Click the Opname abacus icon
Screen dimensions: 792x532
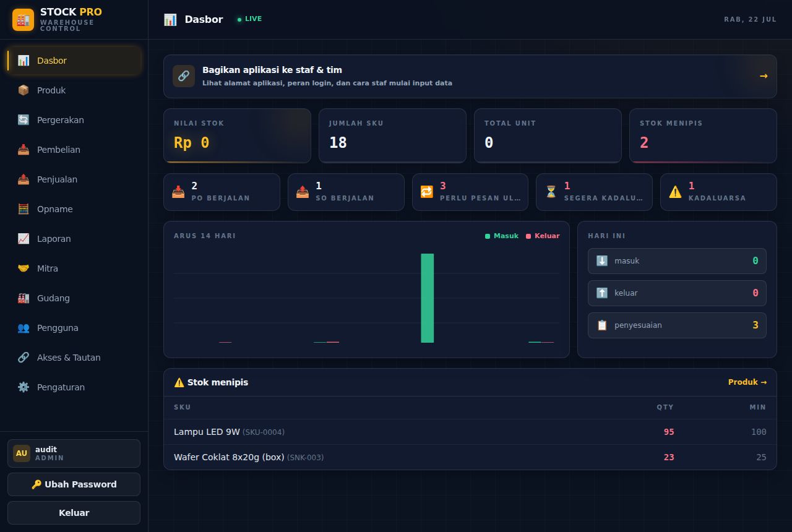pyautogui.click(x=24, y=209)
